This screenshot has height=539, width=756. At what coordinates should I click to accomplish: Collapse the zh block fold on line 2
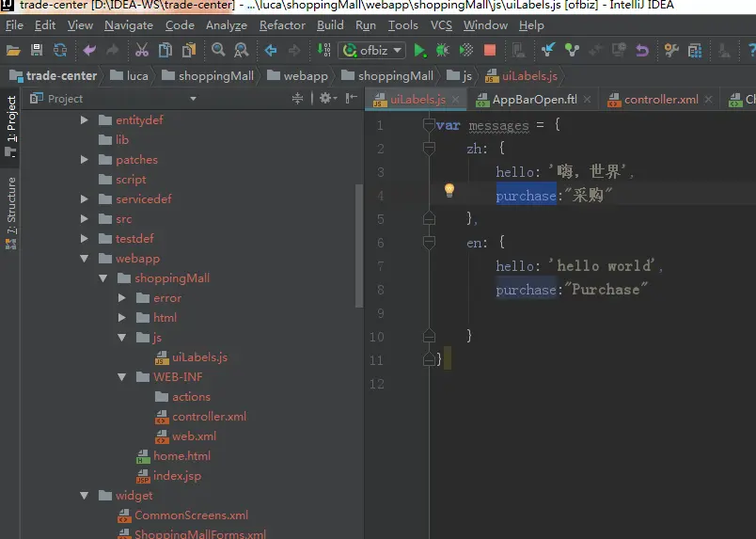click(429, 148)
